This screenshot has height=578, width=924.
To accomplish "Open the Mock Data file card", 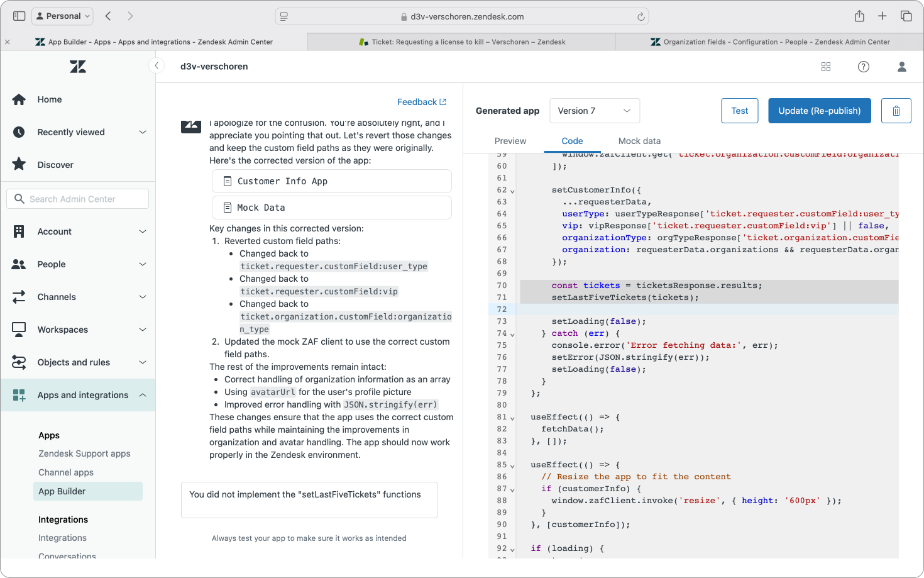I will coord(332,208).
